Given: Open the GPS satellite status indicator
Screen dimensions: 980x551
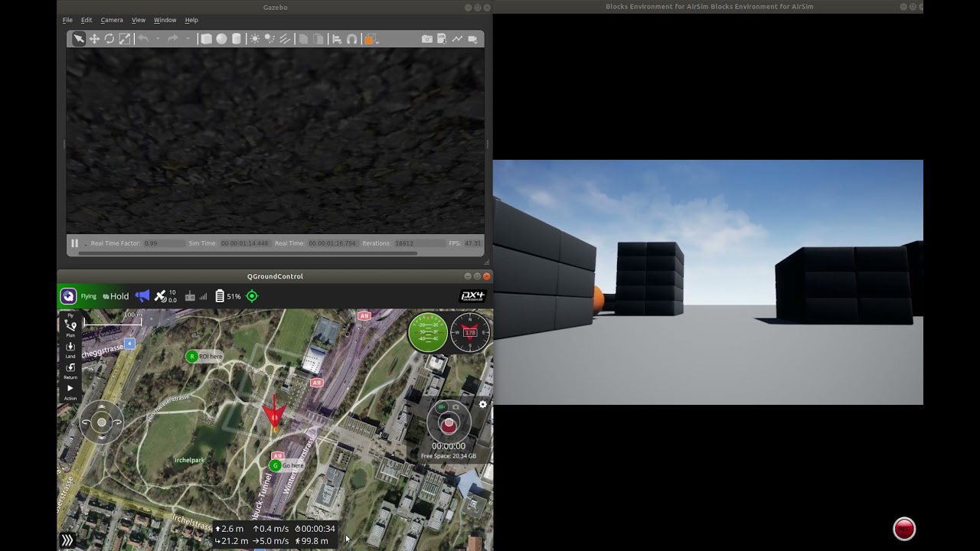Looking at the screenshot, I should 165,296.
